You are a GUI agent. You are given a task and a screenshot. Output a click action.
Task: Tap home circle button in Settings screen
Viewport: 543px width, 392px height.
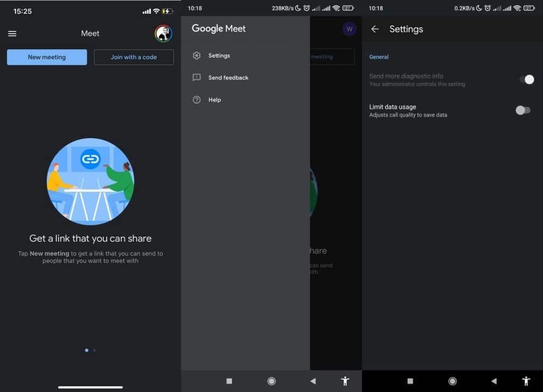(452, 381)
